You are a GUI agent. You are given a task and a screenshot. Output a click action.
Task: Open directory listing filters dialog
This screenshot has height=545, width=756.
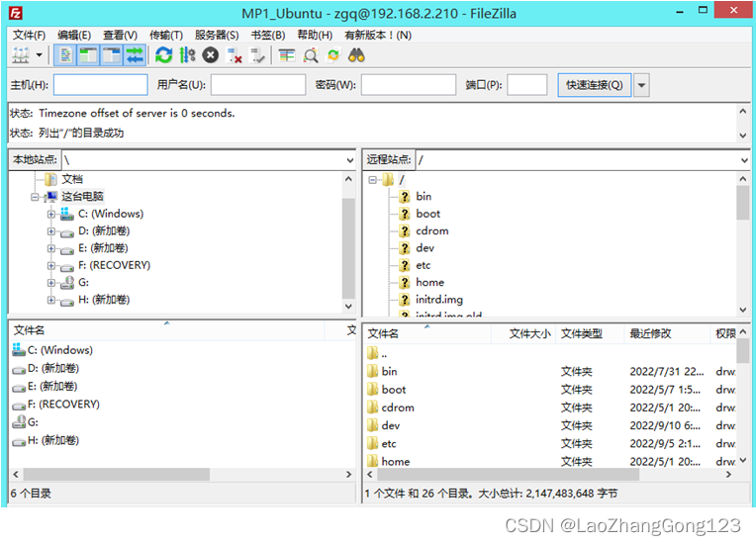click(x=287, y=55)
